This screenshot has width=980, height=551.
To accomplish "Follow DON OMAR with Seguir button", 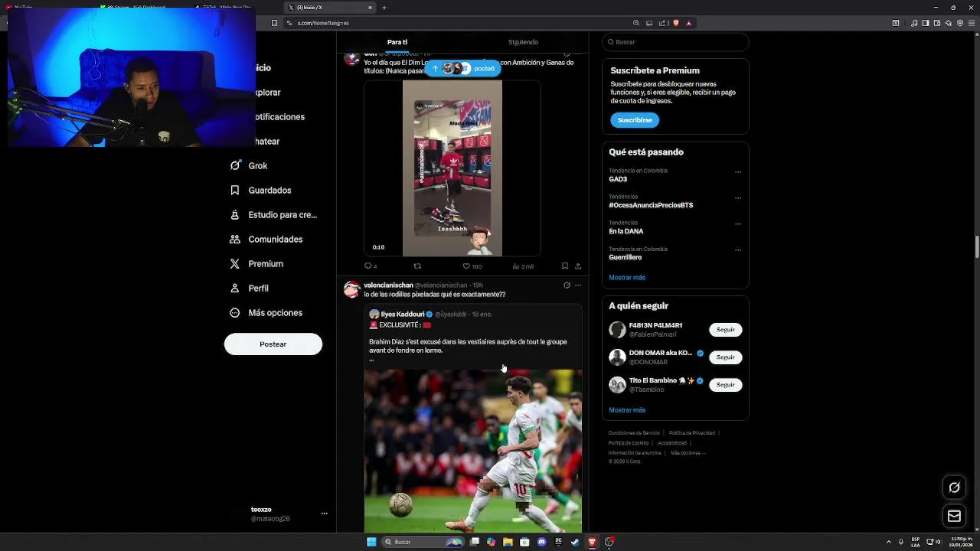I will 725,357.
